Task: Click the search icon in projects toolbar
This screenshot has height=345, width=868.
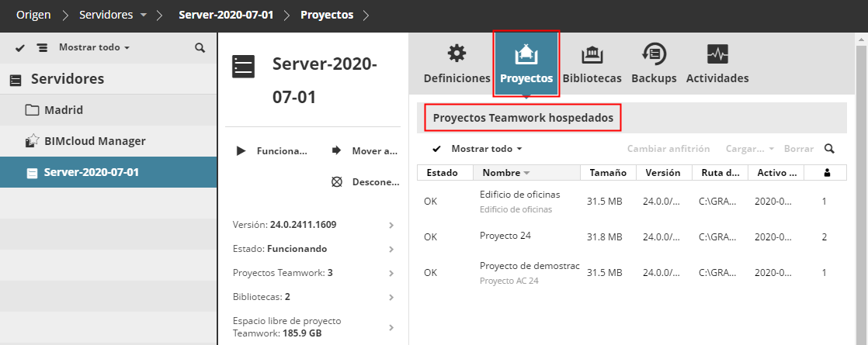Action: [828, 149]
